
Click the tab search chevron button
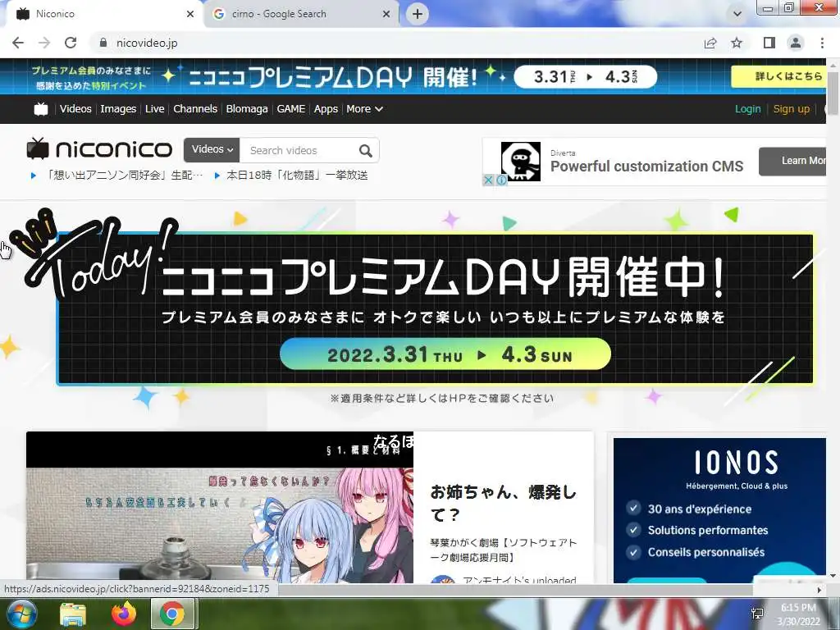coord(737,14)
